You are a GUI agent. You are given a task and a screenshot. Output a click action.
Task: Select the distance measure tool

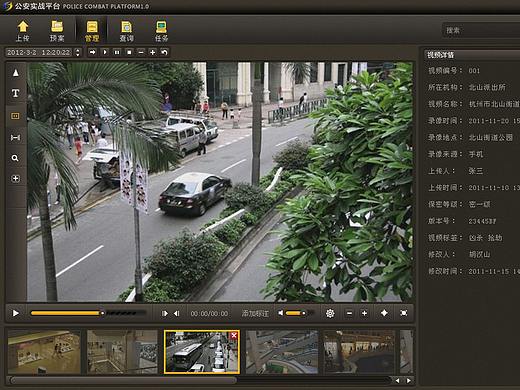pyautogui.click(x=15, y=137)
